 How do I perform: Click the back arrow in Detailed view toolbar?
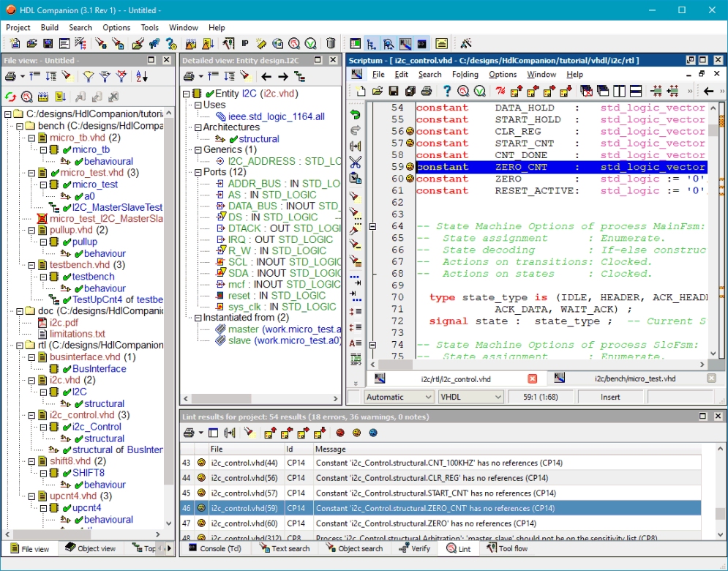coord(266,76)
